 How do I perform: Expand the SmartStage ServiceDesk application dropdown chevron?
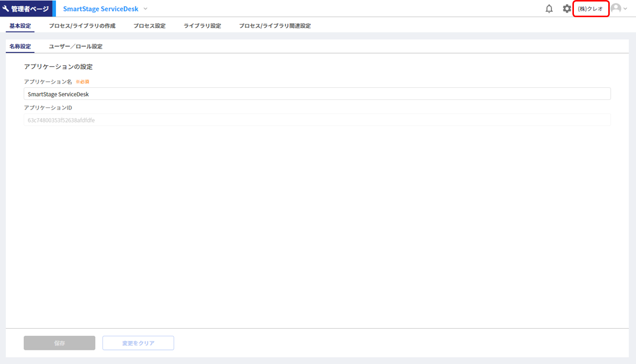click(145, 9)
